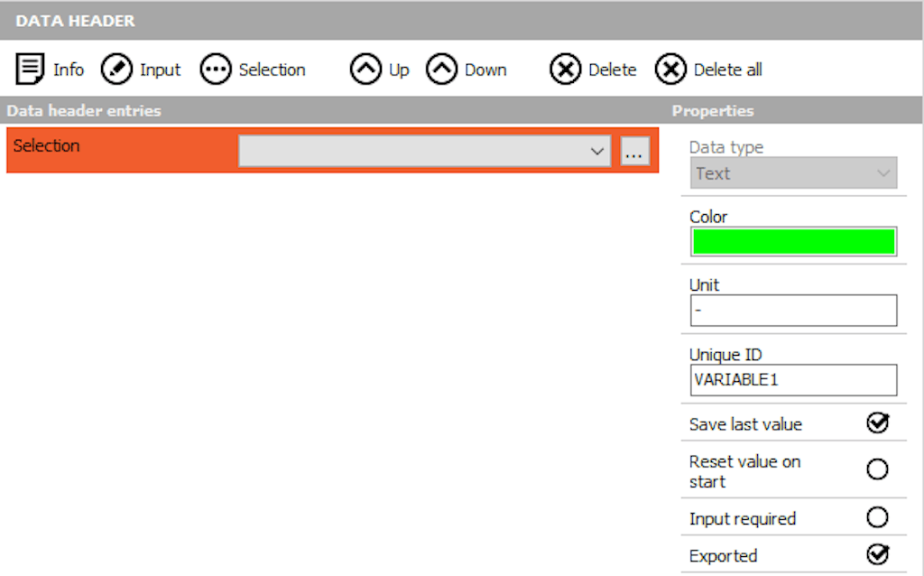The image size is (924, 576).
Task: Add a Selection entry via toolbar label
Action: pyautogui.click(x=272, y=70)
